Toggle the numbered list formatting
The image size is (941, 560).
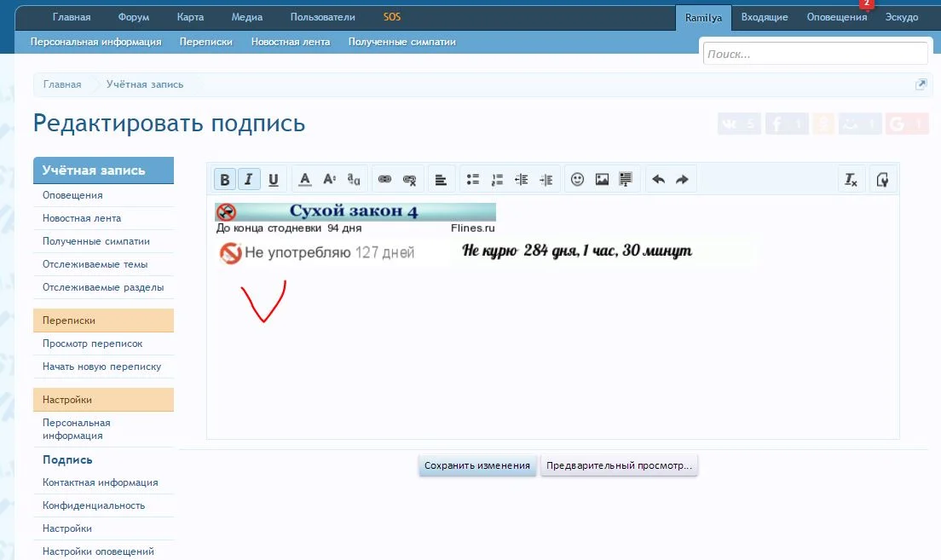(x=497, y=179)
